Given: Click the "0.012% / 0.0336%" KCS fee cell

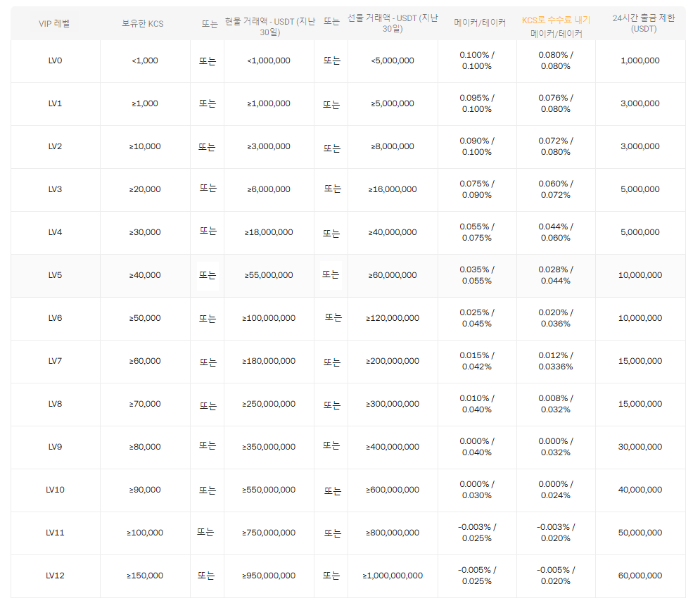Looking at the screenshot, I should tap(556, 361).
